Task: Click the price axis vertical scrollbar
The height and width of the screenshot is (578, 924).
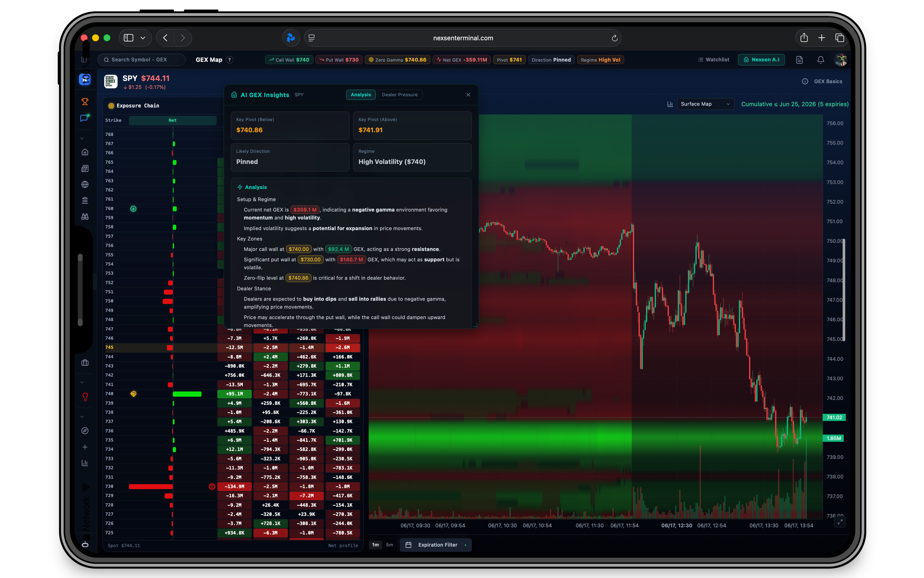Action: [843, 290]
